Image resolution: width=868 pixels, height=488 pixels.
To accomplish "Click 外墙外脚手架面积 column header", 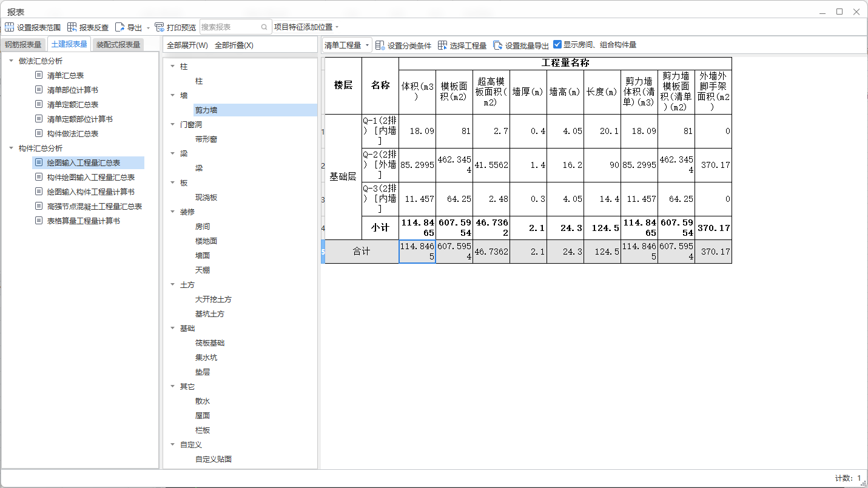I will point(713,92).
